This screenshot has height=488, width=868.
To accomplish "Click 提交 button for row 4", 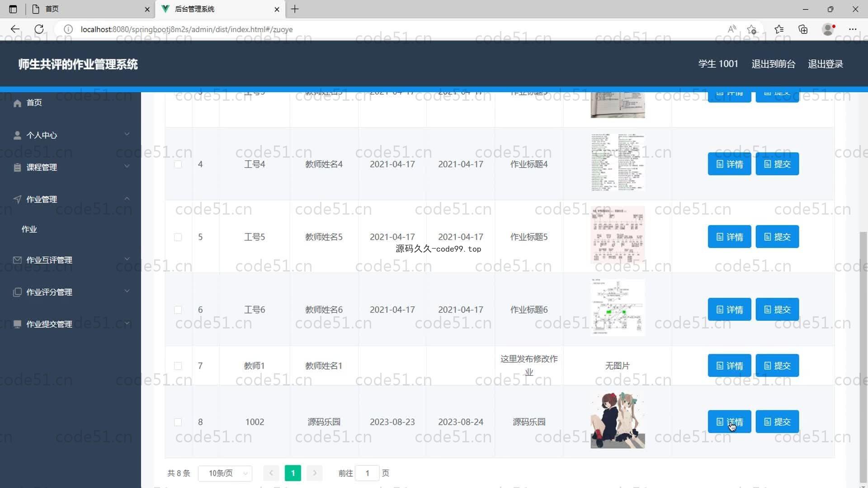I will (777, 164).
